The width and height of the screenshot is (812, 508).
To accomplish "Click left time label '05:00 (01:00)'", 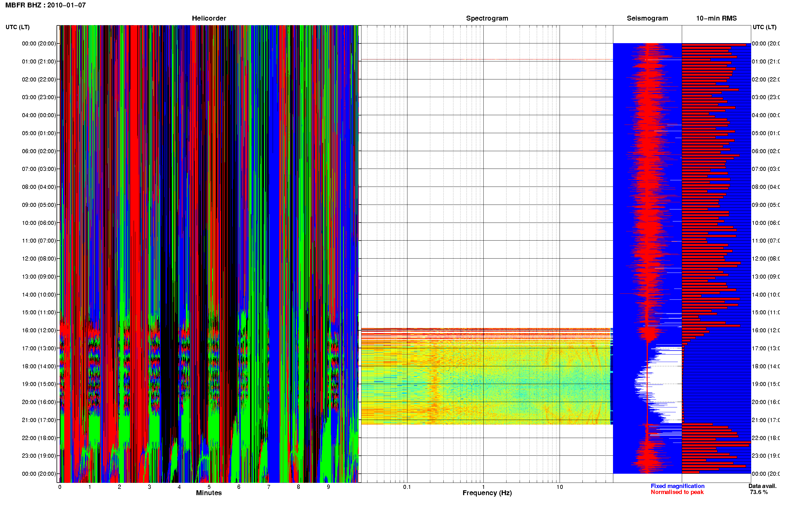I will pos(39,133).
